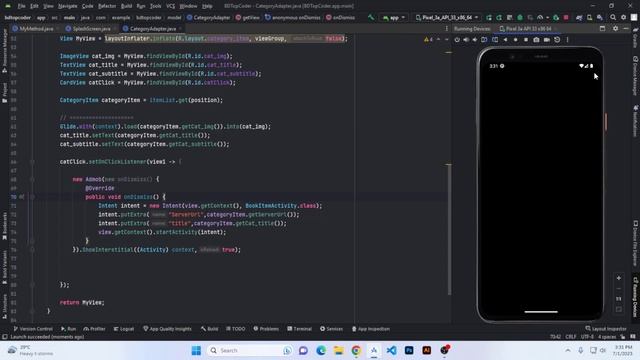Open Running Devices panel settings gear
The height and width of the screenshot is (360, 640).
(x=615, y=29)
